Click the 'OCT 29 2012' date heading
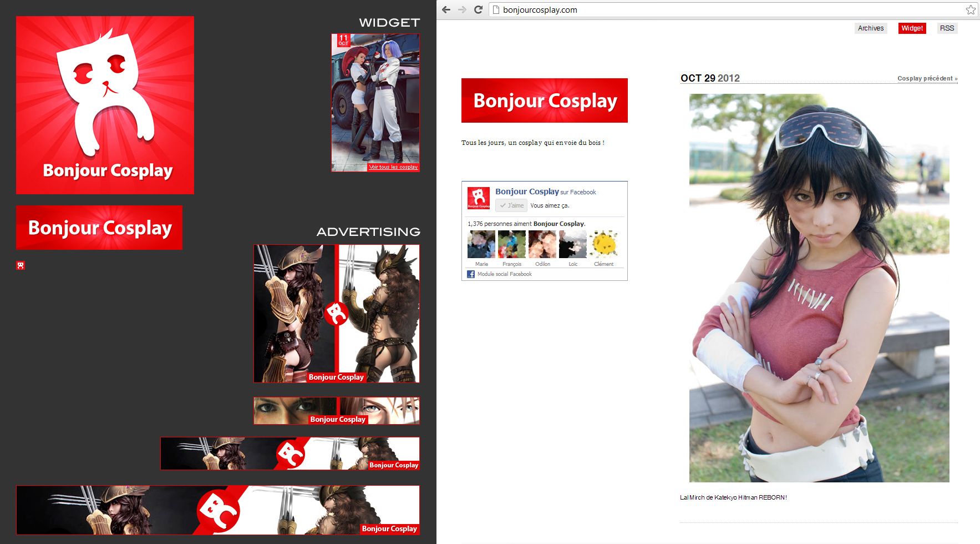 [710, 78]
